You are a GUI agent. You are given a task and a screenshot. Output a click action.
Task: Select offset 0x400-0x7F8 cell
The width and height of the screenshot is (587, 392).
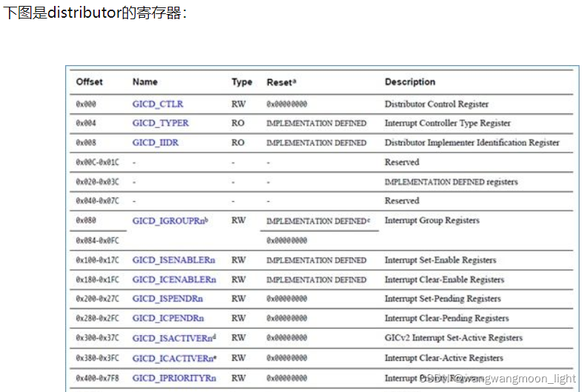click(97, 378)
